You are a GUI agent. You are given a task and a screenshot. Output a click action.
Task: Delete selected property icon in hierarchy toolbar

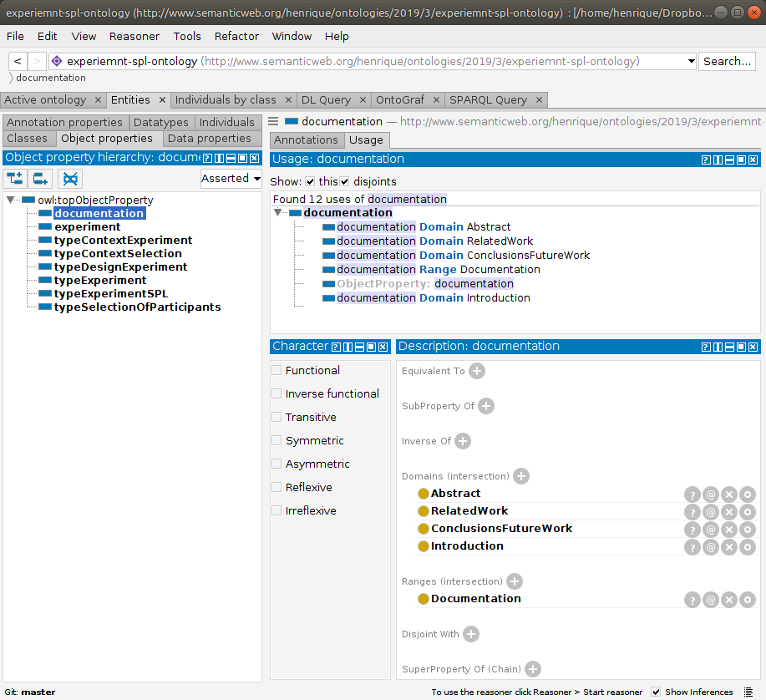pyautogui.click(x=70, y=179)
